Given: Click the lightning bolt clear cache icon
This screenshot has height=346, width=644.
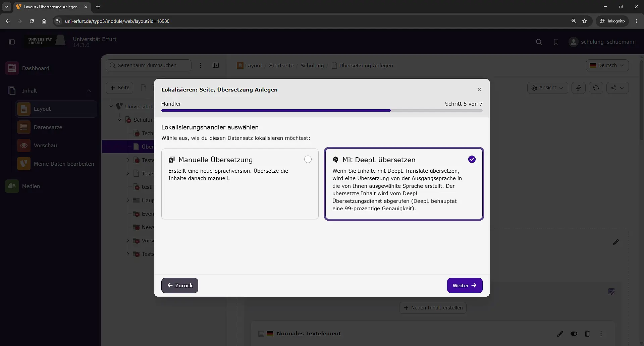Looking at the screenshot, I should pyautogui.click(x=579, y=88).
